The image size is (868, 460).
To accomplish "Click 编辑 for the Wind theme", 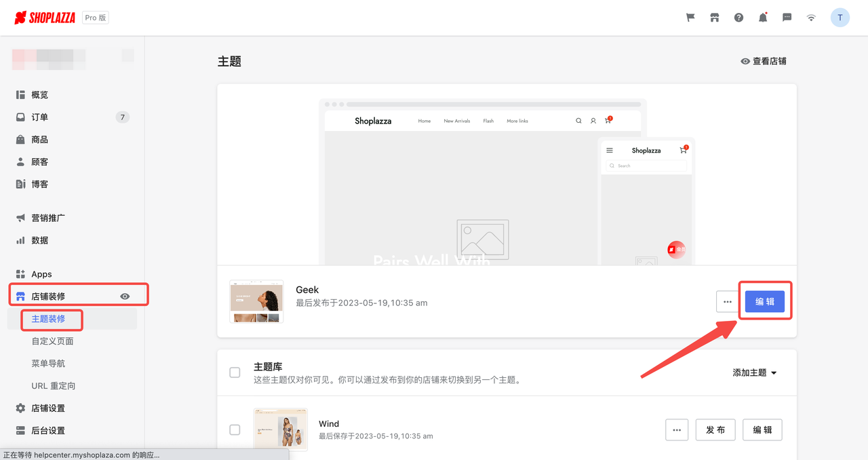I will [762, 429].
